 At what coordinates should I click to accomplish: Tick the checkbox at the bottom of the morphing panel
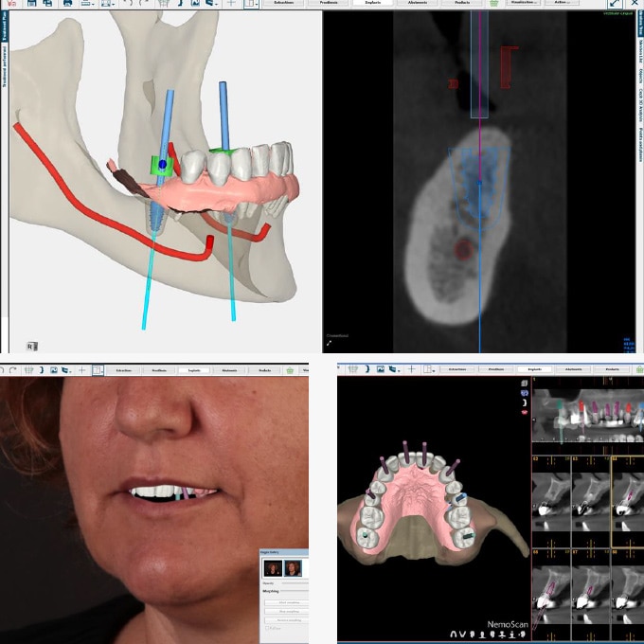click(269, 627)
